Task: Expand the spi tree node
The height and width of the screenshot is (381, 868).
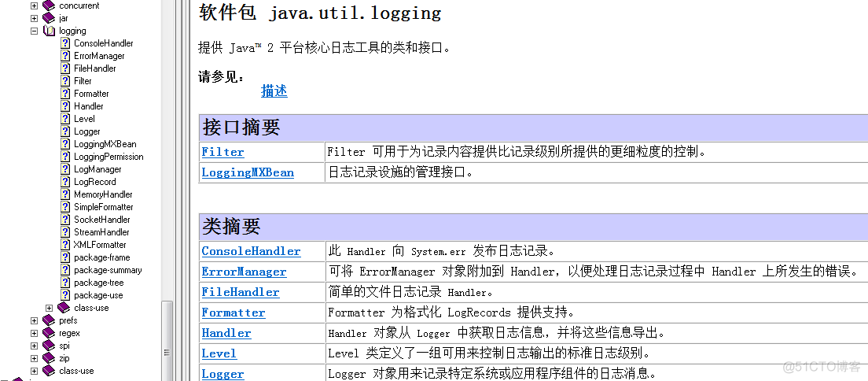Action: pos(35,346)
